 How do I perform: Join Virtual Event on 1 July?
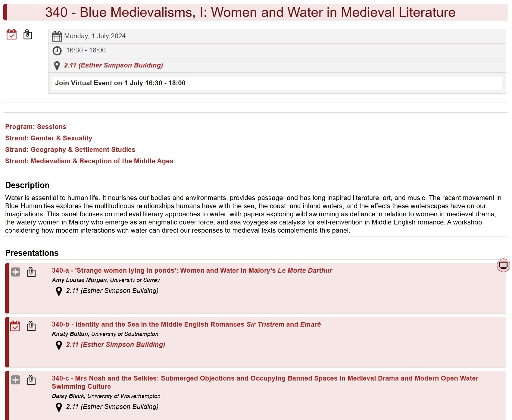click(x=120, y=83)
